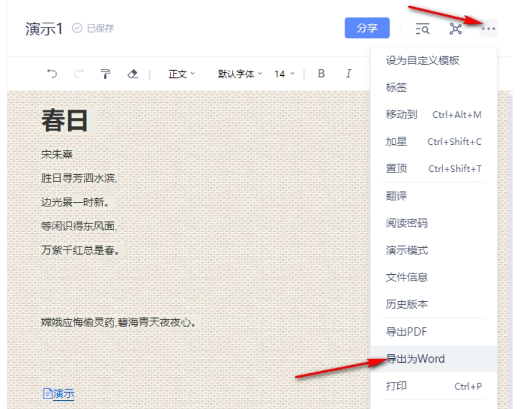The width and height of the screenshot is (532, 409).
Task: Toggle bold formatting with B
Action: coord(321,74)
